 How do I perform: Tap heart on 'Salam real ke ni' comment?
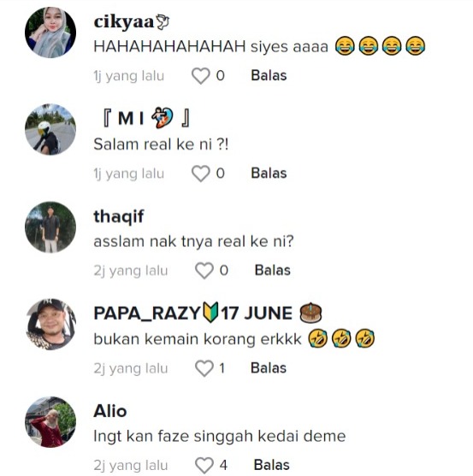point(200,173)
